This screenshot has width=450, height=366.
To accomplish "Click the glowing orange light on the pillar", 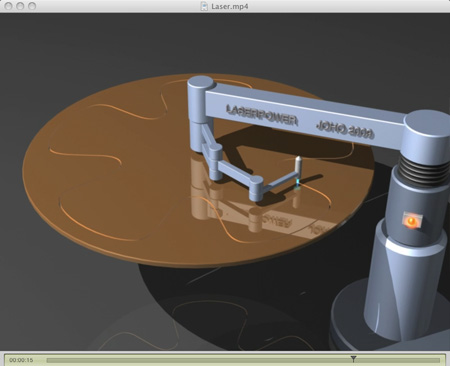I will pyautogui.click(x=411, y=221).
